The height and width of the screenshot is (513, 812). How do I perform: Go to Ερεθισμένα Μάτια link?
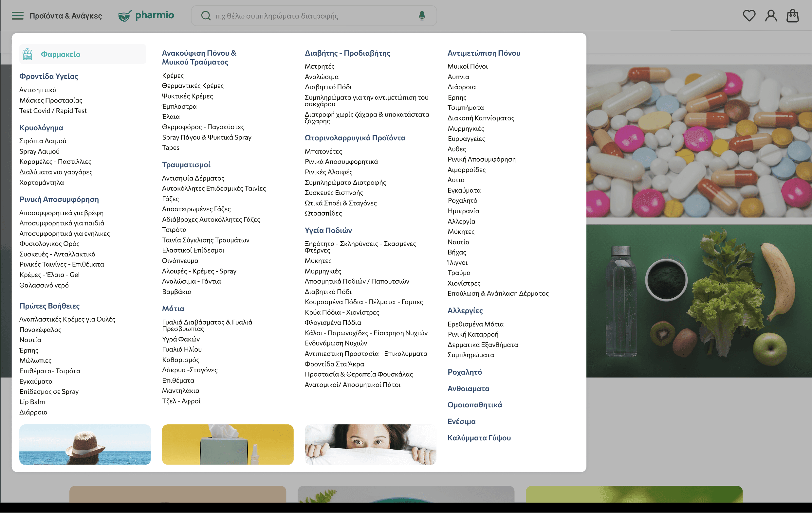point(475,324)
